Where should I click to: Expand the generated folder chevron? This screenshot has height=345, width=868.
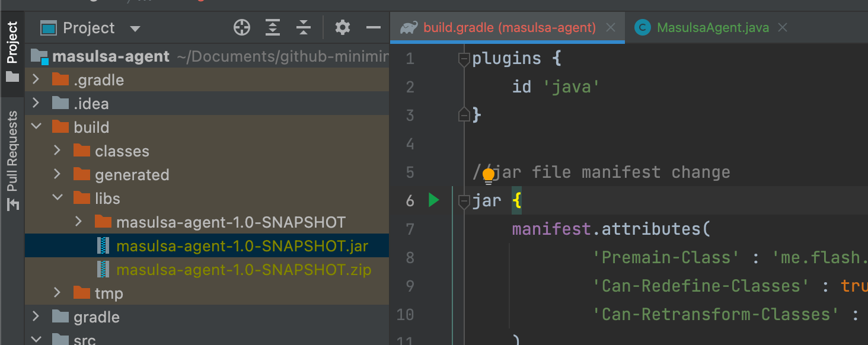pyautogui.click(x=57, y=174)
